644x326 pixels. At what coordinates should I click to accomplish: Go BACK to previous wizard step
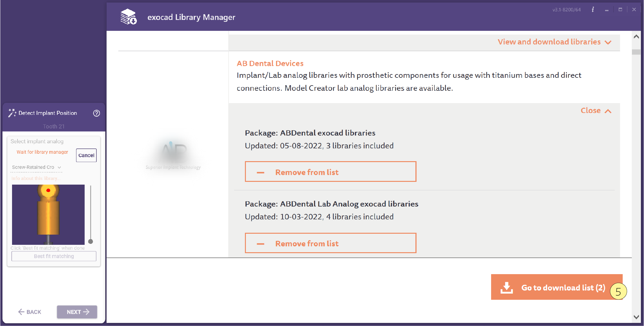click(30, 312)
